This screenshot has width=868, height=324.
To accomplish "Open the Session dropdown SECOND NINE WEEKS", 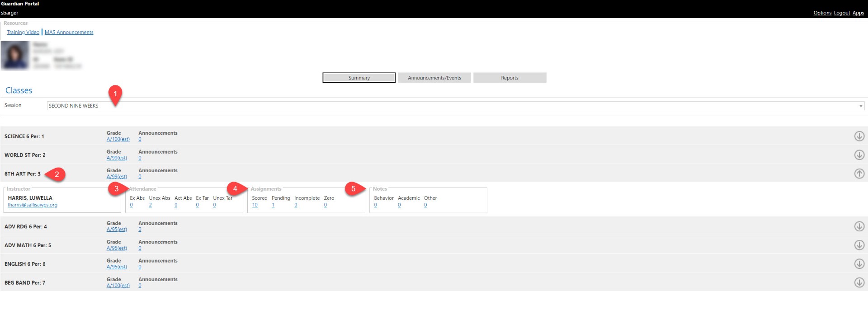I will (456, 106).
